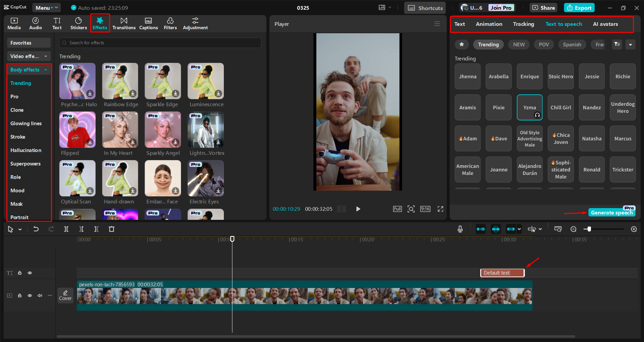Open the Effects panel
Image resolution: width=644 pixels, height=342 pixels.
tap(100, 23)
